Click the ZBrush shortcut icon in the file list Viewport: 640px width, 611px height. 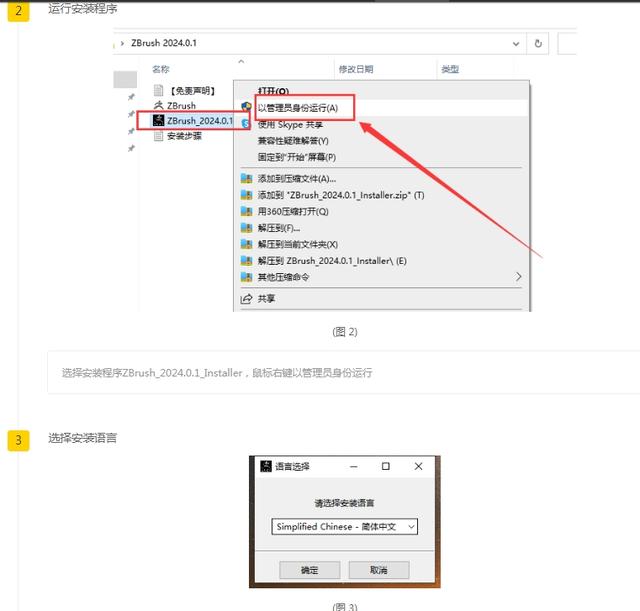click(x=158, y=105)
